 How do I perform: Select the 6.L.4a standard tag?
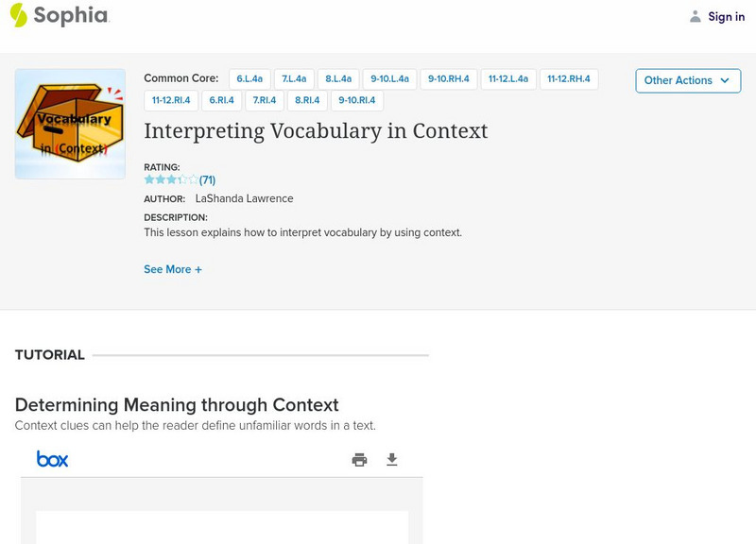coord(250,79)
